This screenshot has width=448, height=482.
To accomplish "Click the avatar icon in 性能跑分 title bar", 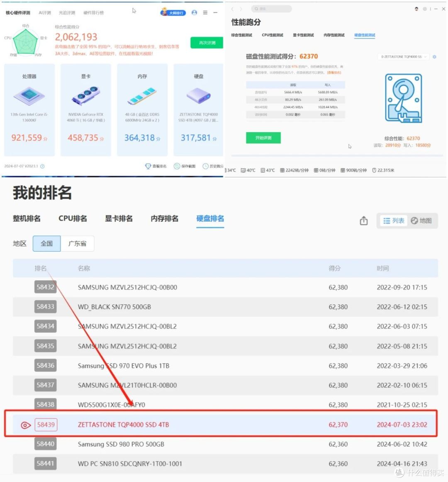I will (416, 9).
